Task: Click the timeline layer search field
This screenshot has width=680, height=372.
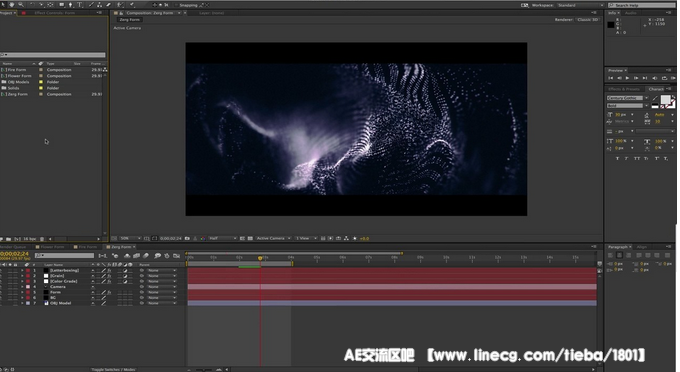Action: tap(65, 256)
